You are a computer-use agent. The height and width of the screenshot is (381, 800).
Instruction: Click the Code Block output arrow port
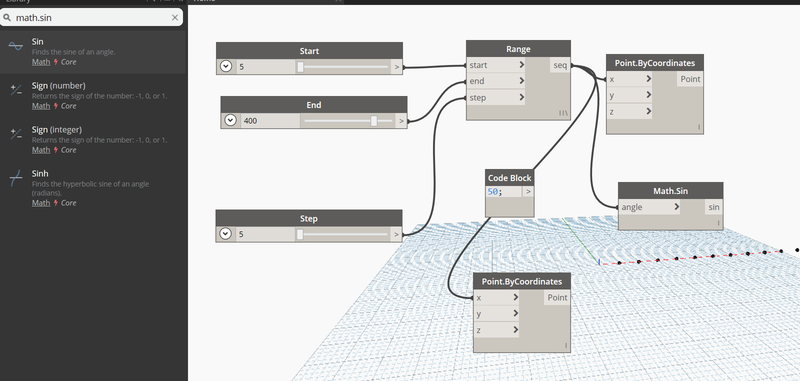(x=528, y=192)
